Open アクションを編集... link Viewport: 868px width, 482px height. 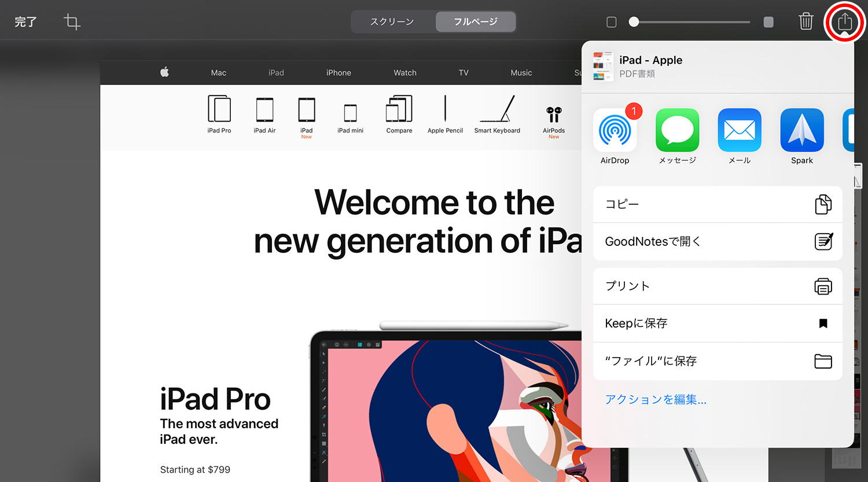(656, 399)
